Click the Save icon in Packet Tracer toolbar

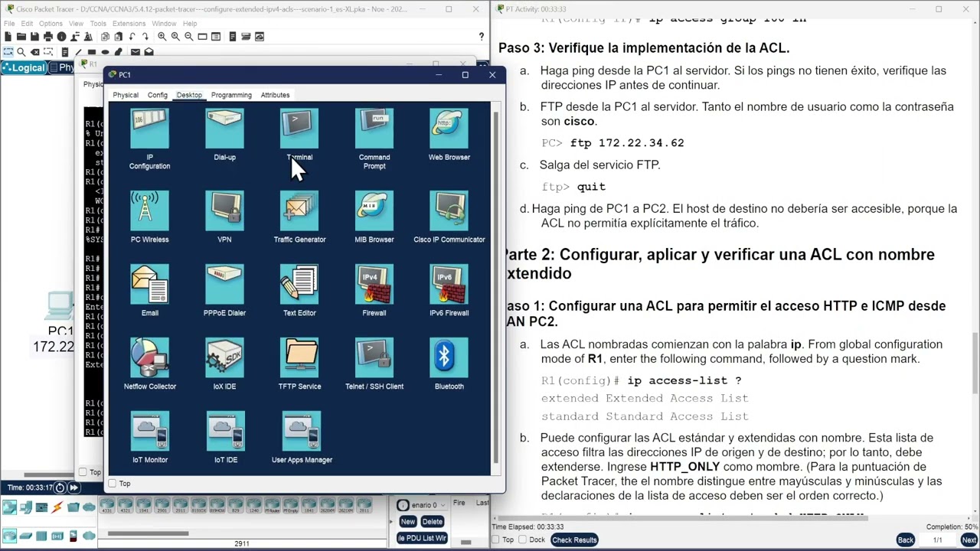coord(34,37)
